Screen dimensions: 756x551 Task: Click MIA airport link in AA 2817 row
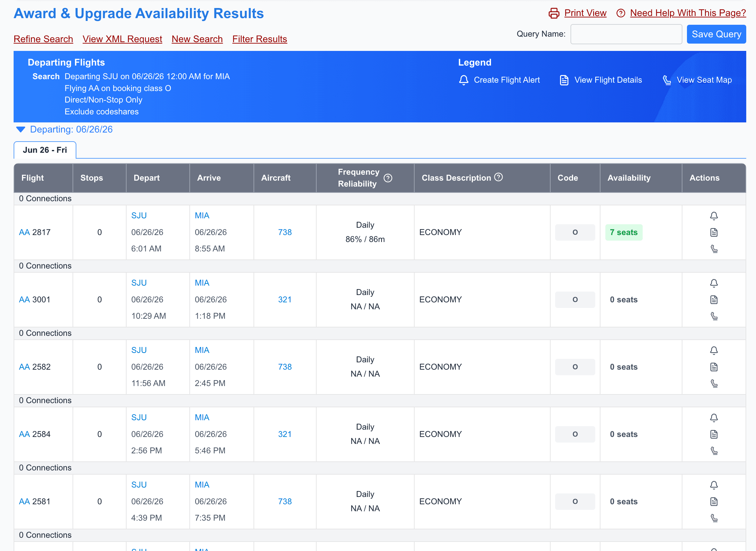pos(202,216)
